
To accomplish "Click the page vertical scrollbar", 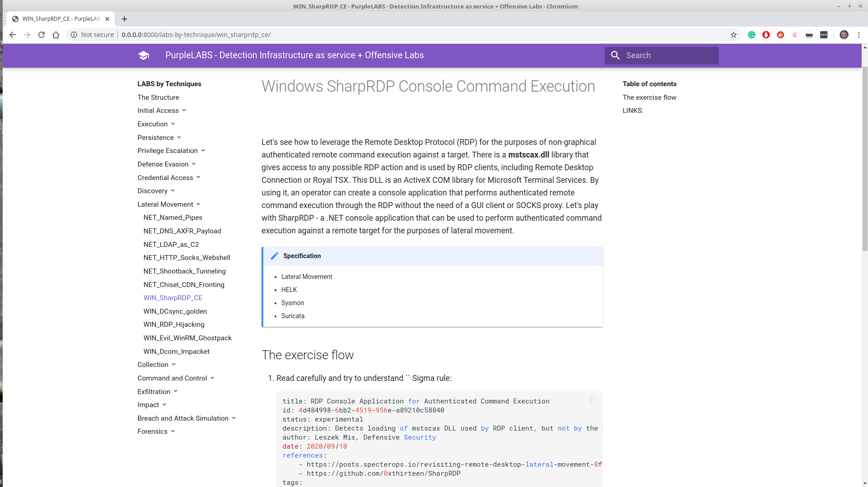I will click(x=865, y=158).
